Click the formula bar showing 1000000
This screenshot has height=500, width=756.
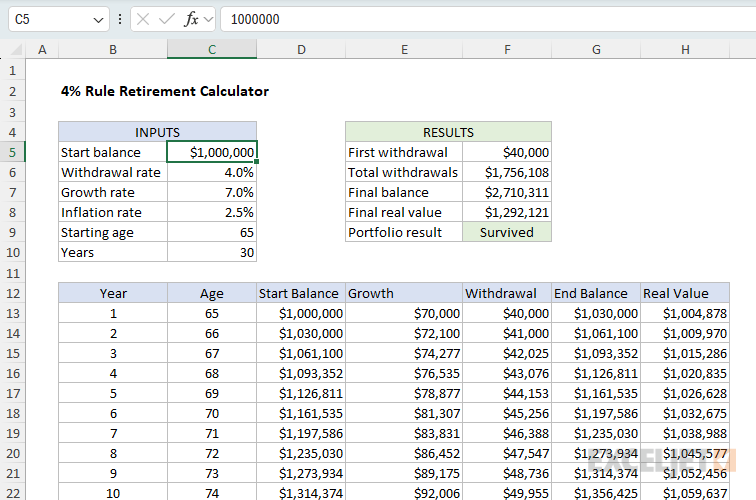click(x=488, y=19)
